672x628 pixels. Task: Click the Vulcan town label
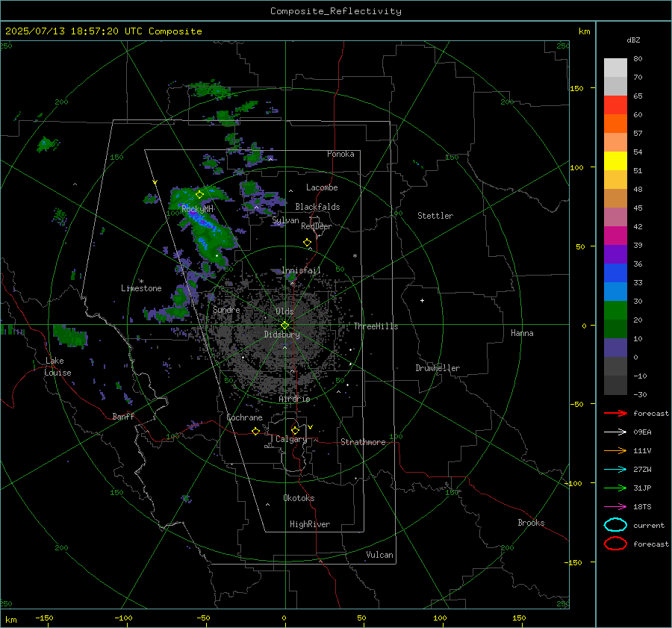coord(379,555)
